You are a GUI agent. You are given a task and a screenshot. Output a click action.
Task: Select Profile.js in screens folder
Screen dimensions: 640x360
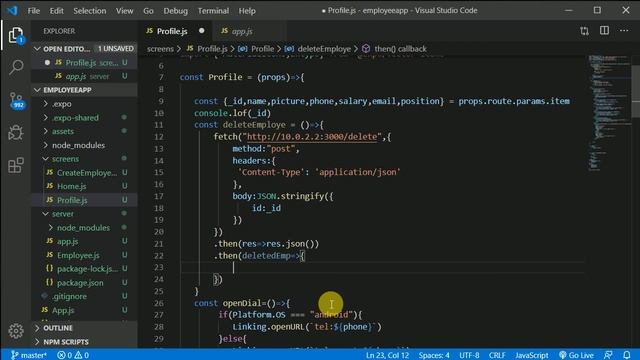coord(84,200)
